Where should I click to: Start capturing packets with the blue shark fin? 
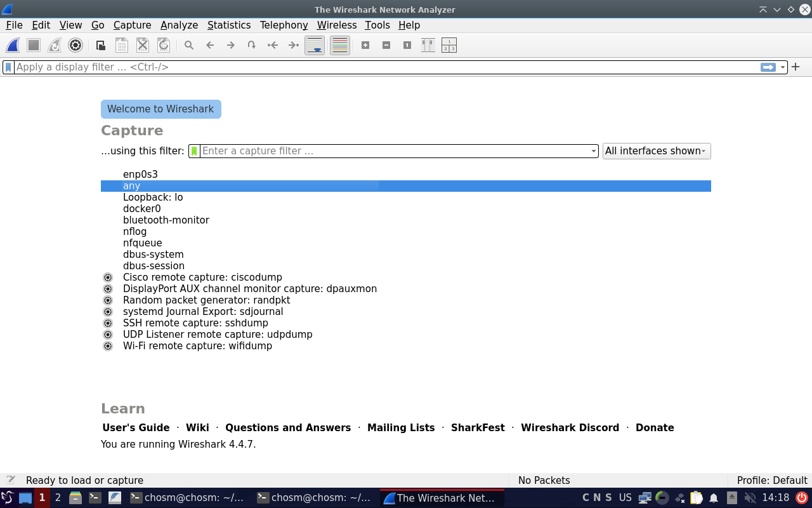click(11, 45)
